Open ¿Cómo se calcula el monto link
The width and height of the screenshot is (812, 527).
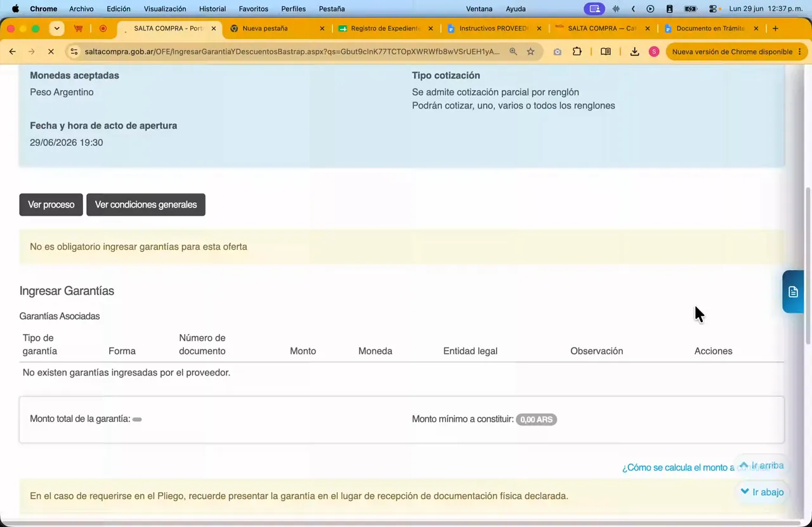click(678, 467)
